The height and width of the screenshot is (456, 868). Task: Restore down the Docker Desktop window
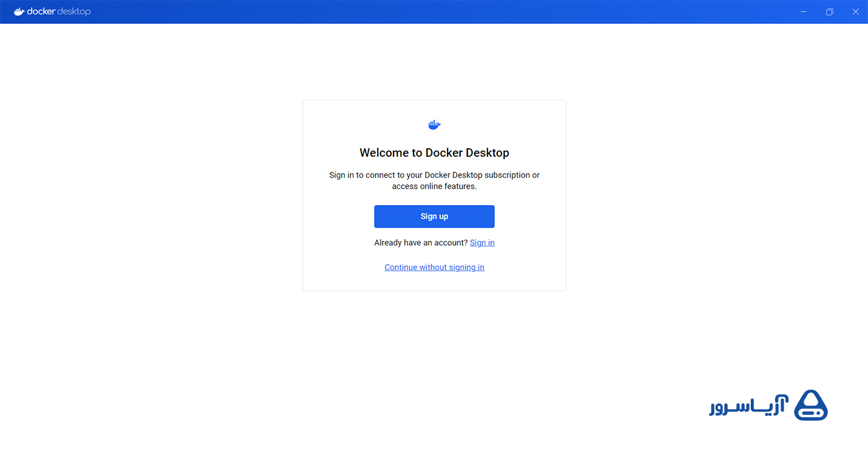(x=830, y=12)
